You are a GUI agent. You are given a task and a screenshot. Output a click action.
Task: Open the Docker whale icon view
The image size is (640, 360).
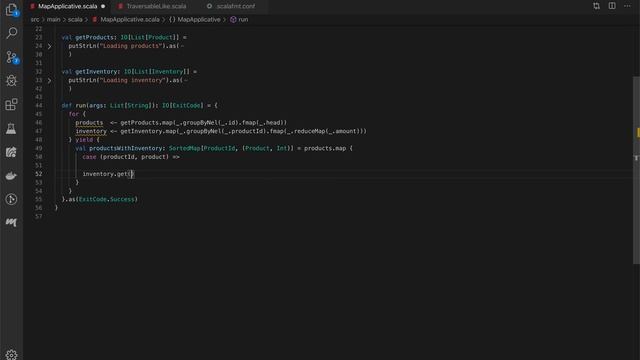point(11,176)
